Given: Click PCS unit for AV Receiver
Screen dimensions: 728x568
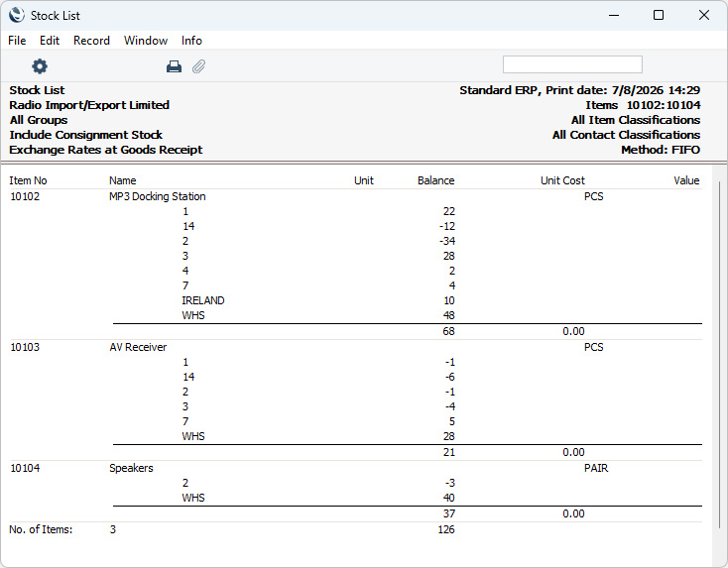Looking at the screenshot, I should [x=593, y=347].
